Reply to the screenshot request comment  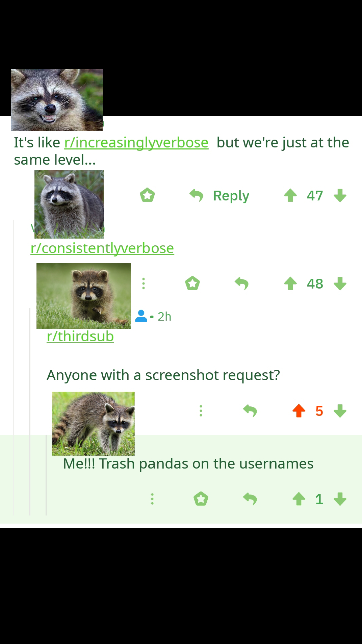pyautogui.click(x=250, y=411)
